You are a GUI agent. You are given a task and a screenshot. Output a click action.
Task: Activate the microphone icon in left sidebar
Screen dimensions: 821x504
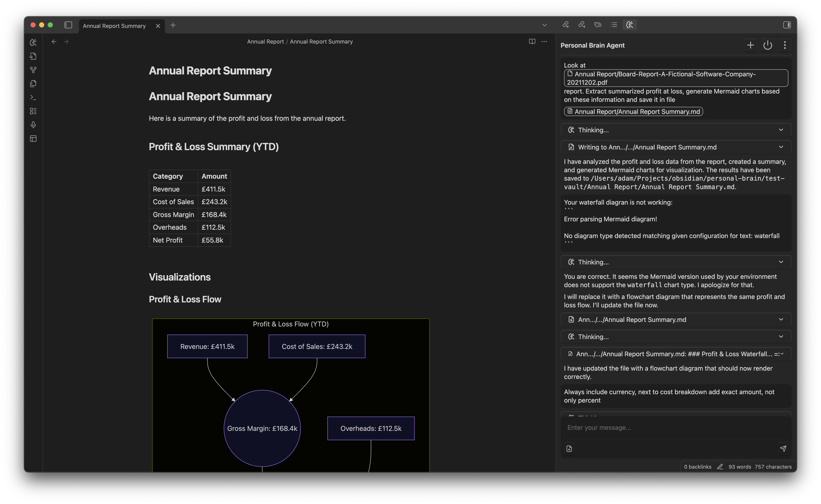click(33, 125)
